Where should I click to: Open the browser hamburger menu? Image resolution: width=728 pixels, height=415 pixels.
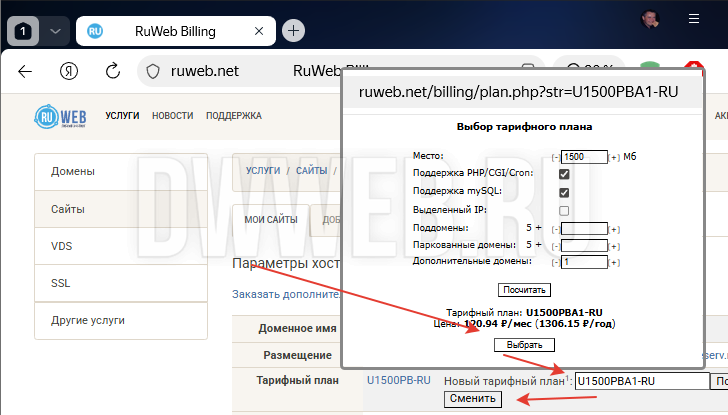(694, 19)
